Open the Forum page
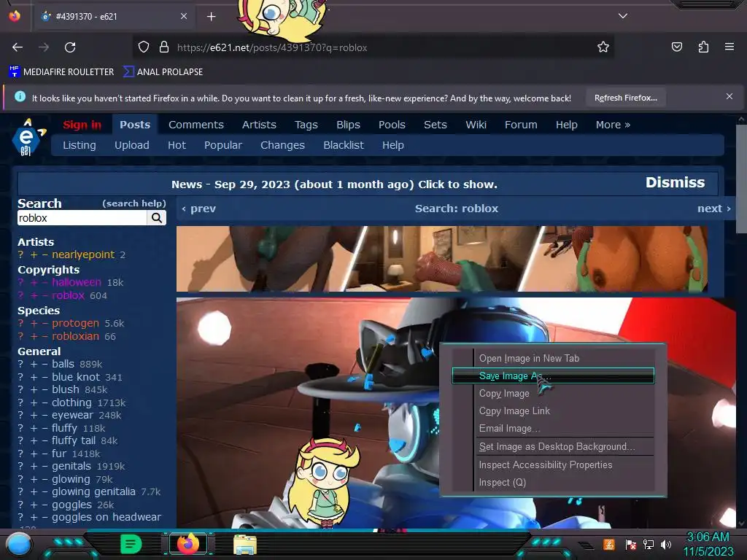747x560 pixels. click(521, 125)
